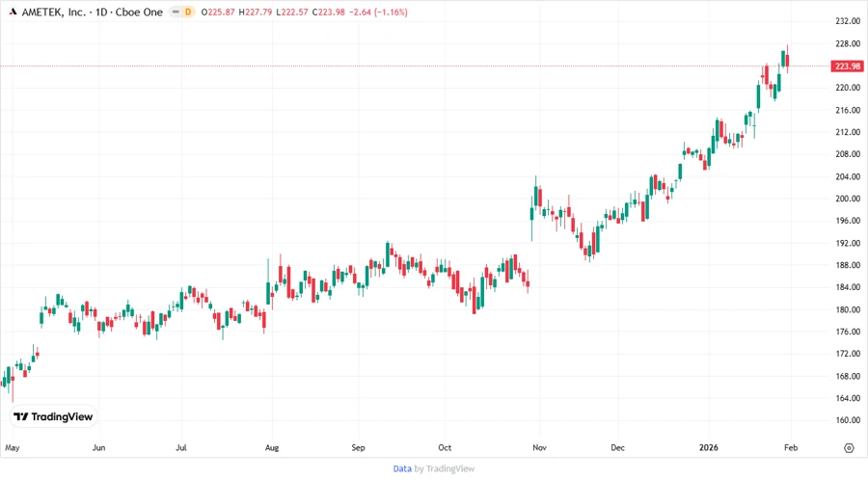Click the 228.00 price axis label
Screen dimensions: 868x480
(x=848, y=43)
